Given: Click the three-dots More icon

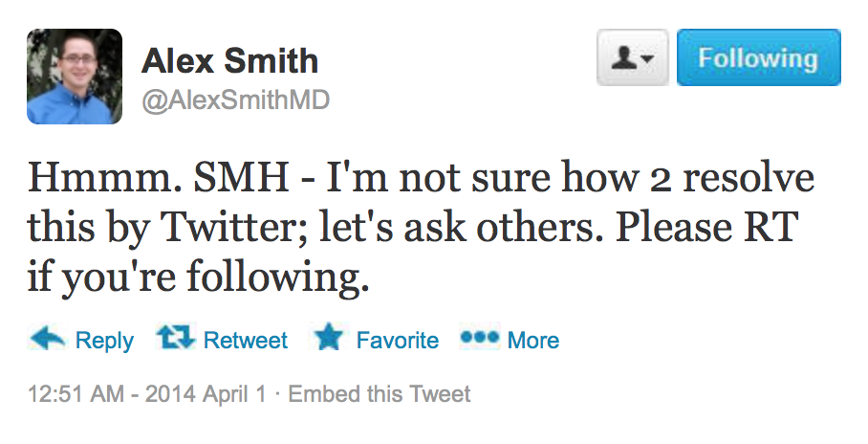Looking at the screenshot, I should [x=479, y=337].
